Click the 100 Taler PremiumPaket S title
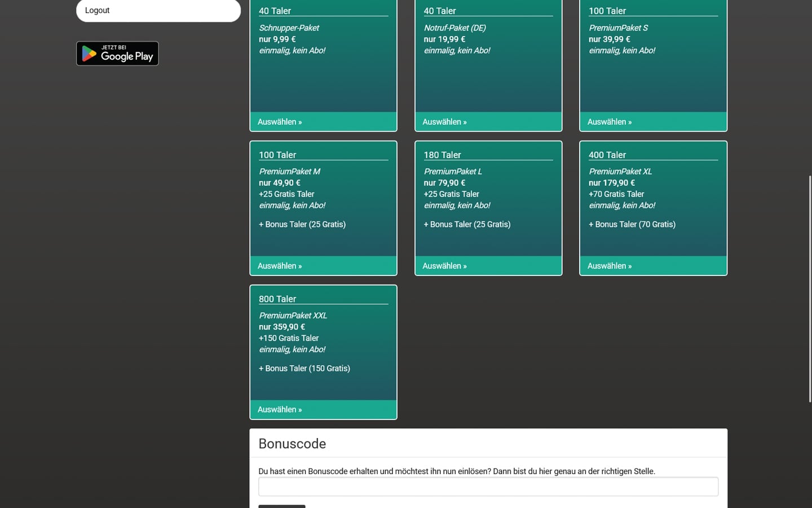Screen dimensions: 812x508 click(607, 11)
